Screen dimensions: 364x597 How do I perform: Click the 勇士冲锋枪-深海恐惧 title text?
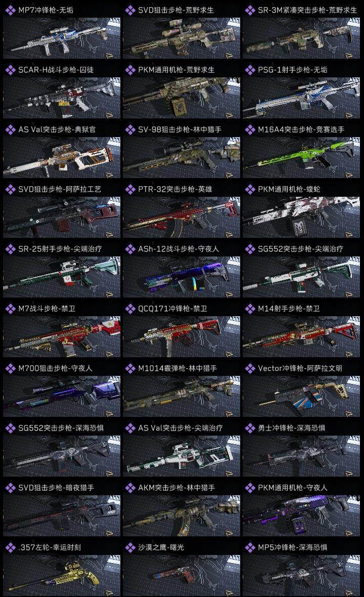point(292,428)
